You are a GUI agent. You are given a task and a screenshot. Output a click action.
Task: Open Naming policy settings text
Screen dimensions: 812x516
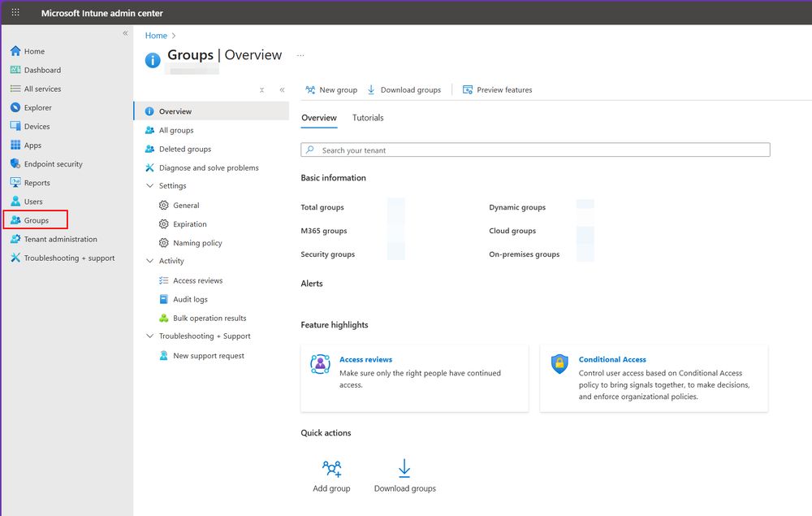coord(197,242)
